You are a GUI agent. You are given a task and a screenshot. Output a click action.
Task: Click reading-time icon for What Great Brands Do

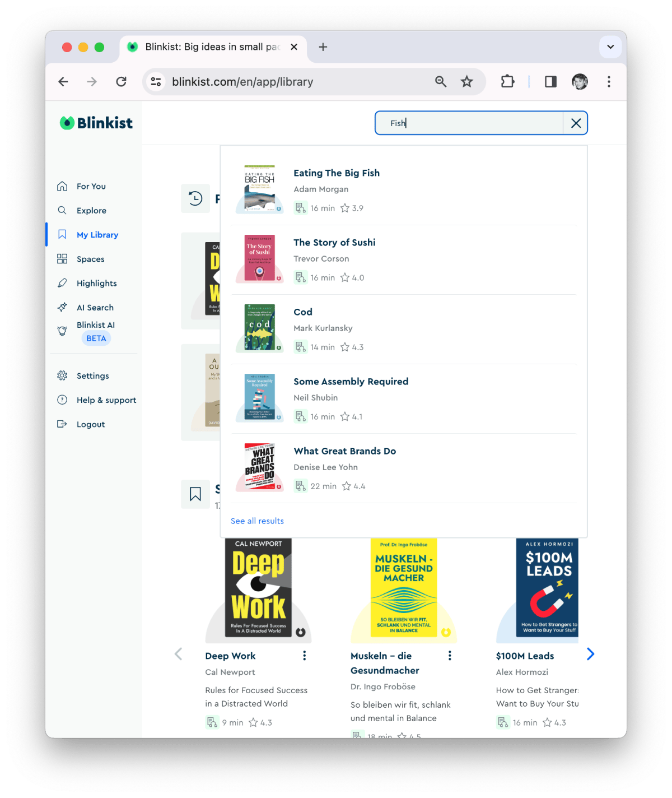click(x=301, y=486)
